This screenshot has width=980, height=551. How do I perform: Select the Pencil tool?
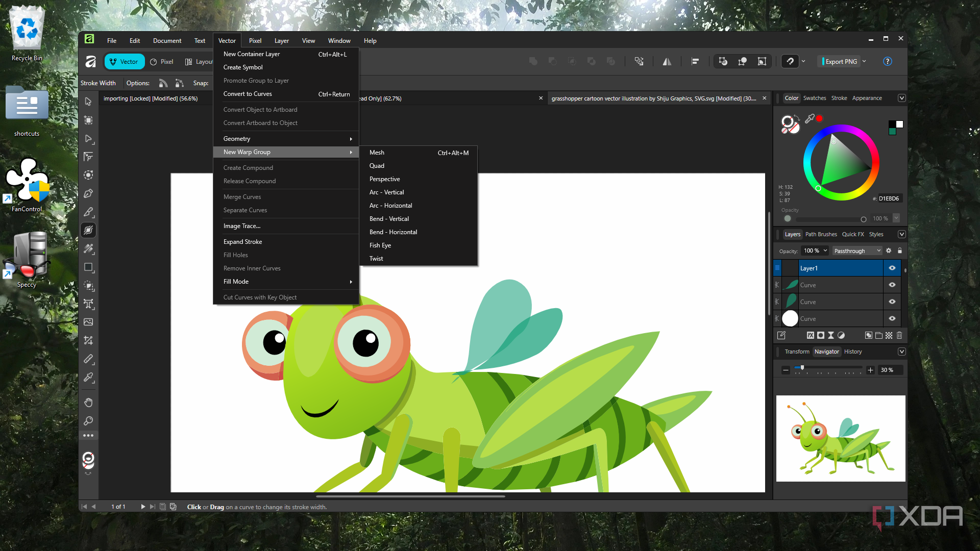coord(88,212)
